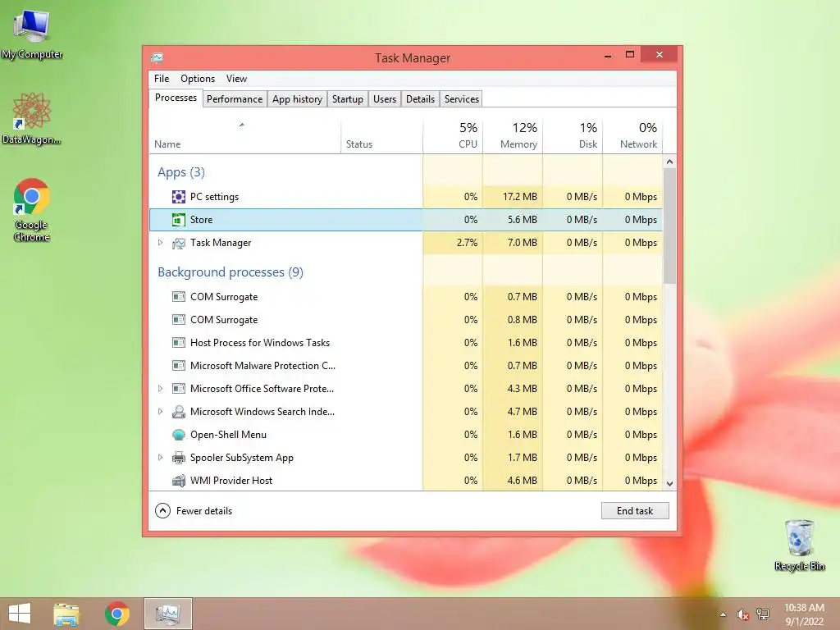Image resolution: width=840 pixels, height=630 pixels.
Task: Sort by CPU column header
Action: click(453, 137)
